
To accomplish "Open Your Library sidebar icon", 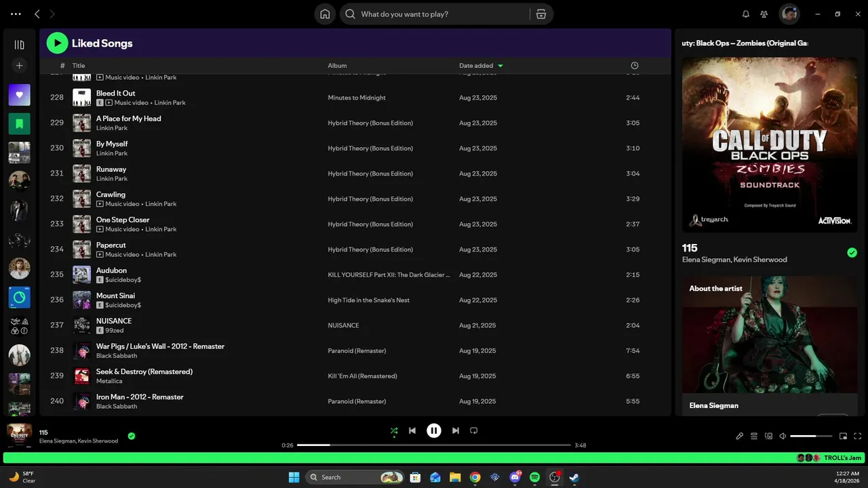I will [19, 45].
